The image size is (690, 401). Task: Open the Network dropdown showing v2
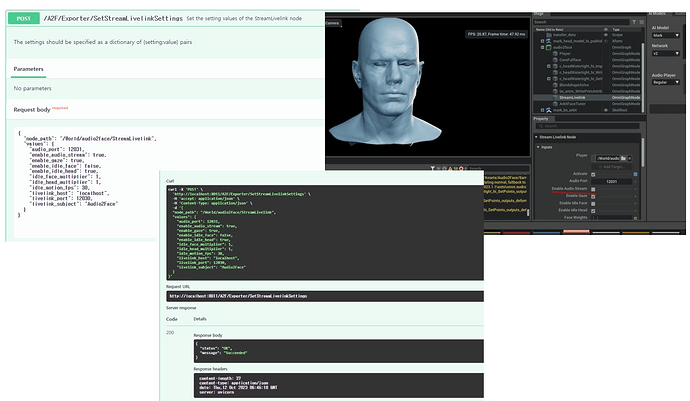(x=666, y=53)
